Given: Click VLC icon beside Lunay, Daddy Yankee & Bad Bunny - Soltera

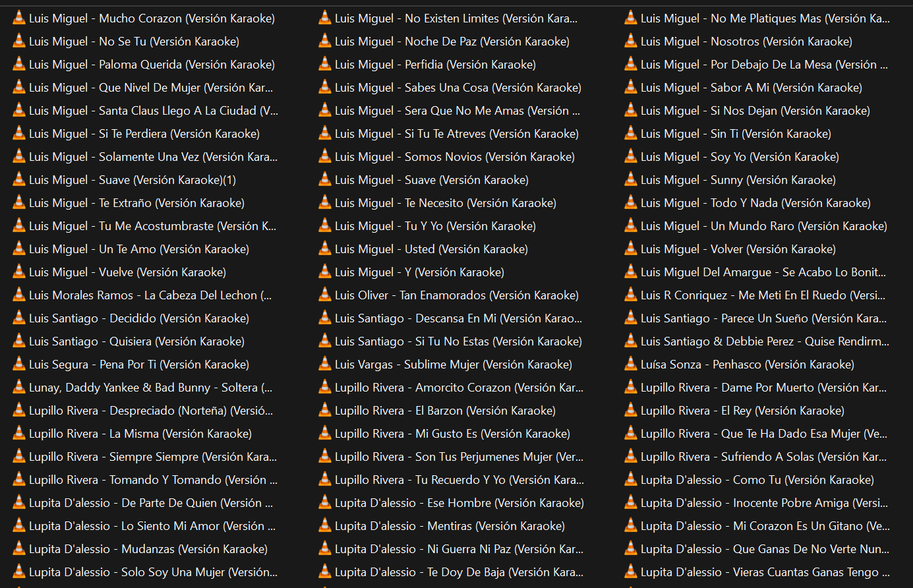Looking at the screenshot, I should click(19, 388).
